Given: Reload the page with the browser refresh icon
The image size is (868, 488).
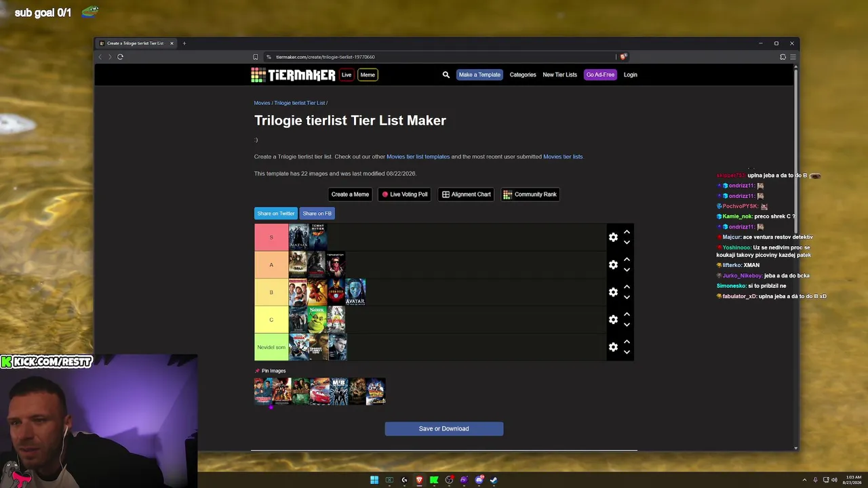Looking at the screenshot, I should click(120, 57).
